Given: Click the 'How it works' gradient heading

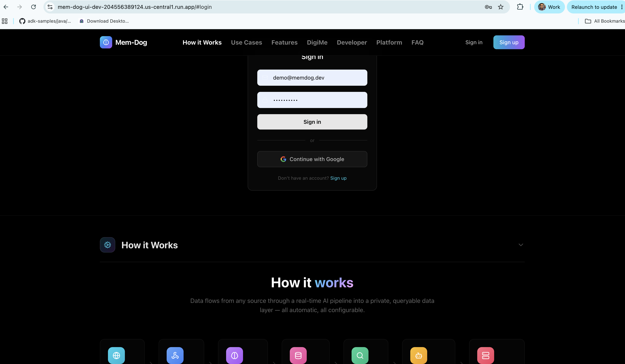Looking at the screenshot, I should coord(312,283).
